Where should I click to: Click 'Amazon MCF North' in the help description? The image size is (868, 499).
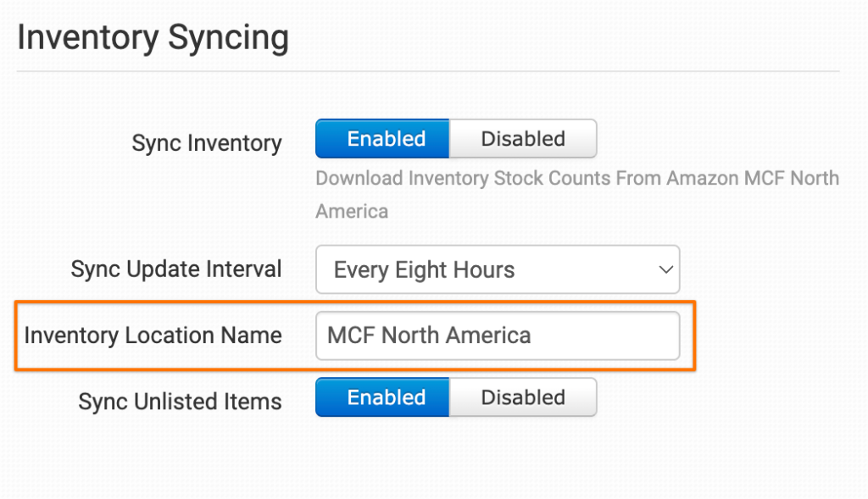(753, 179)
